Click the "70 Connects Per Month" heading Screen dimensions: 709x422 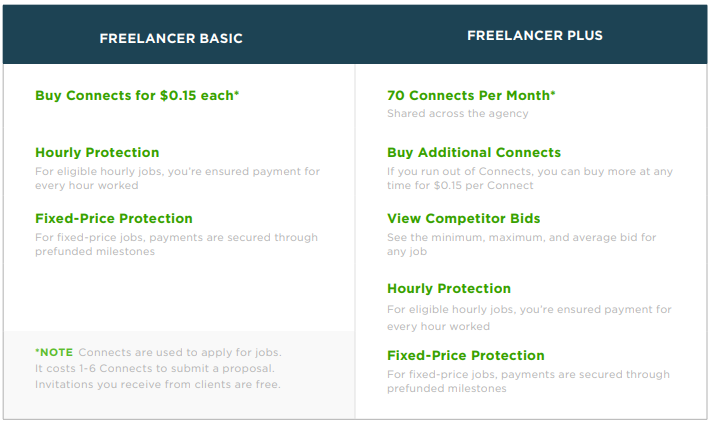click(471, 96)
